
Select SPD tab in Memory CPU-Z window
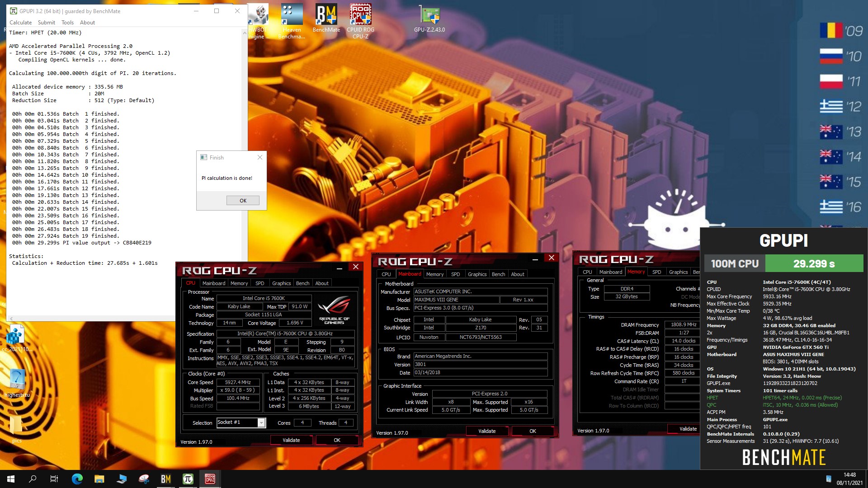[x=656, y=272]
